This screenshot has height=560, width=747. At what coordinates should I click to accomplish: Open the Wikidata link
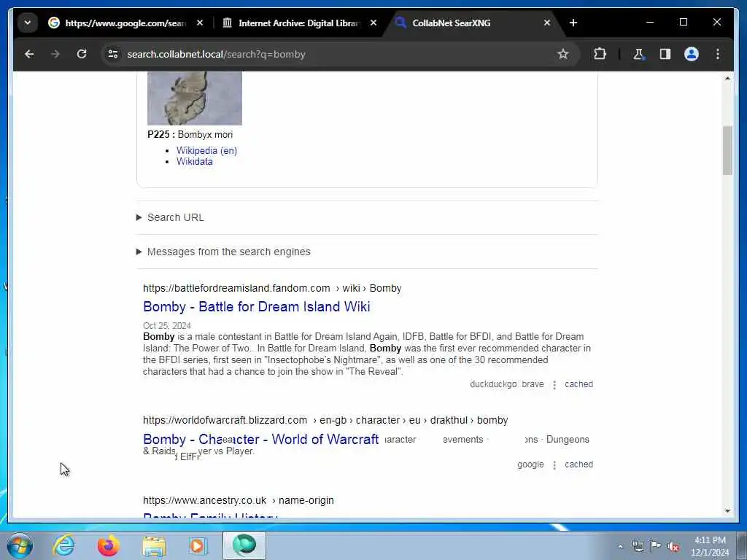point(194,161)
